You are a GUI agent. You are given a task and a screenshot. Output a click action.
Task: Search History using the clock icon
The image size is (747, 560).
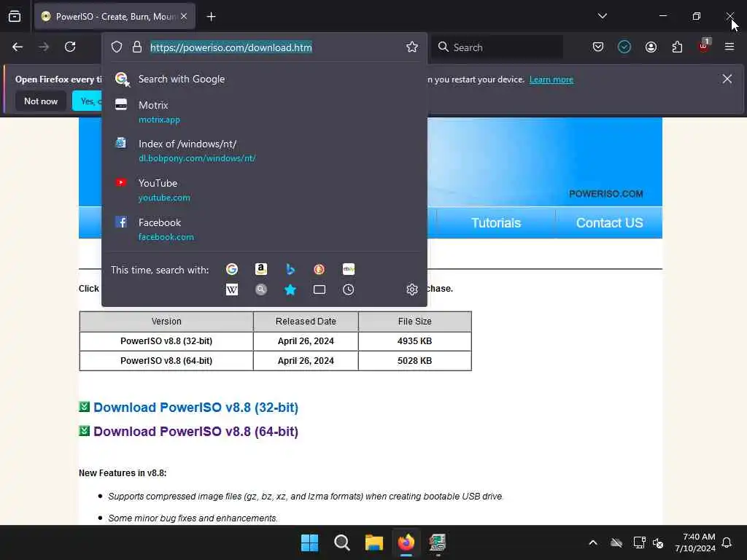tap(348, 289)
